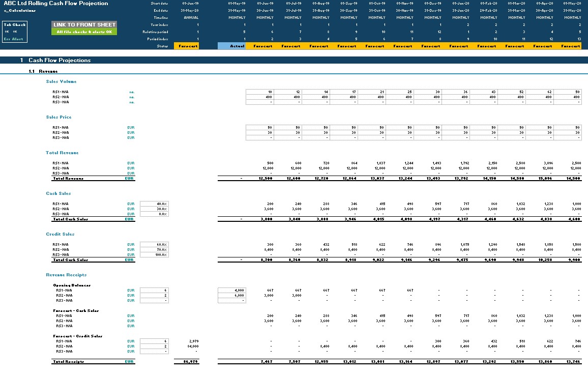Screen dimensions: 588x375
Task: Click the 40.0% cash sales input cell
Action: click(x=154, y=204)
